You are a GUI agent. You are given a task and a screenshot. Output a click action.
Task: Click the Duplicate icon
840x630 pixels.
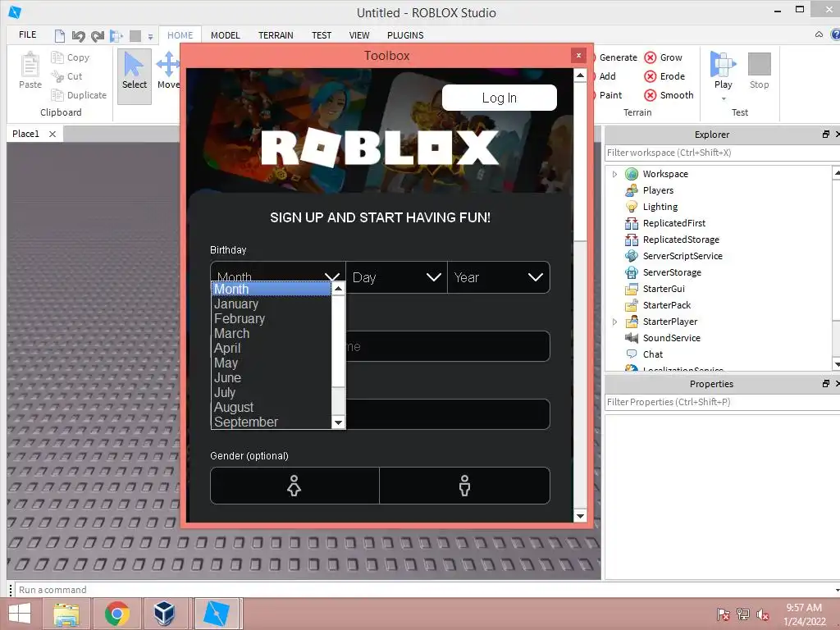pyautogui.click(x=57, y=95)
